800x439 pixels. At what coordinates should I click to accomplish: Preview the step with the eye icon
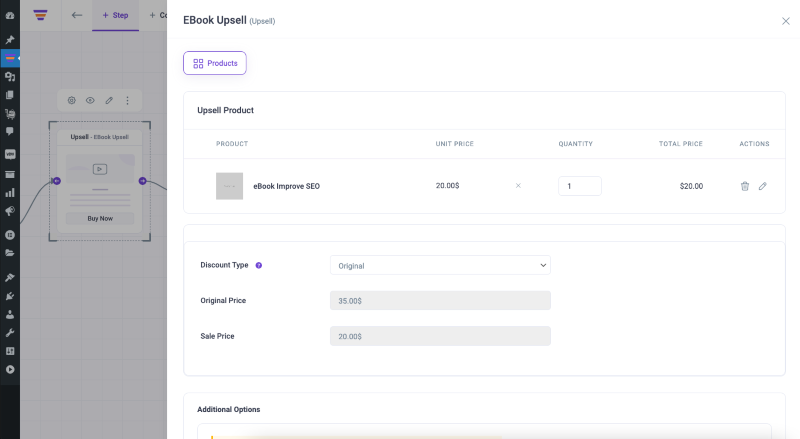click(90, 101)
